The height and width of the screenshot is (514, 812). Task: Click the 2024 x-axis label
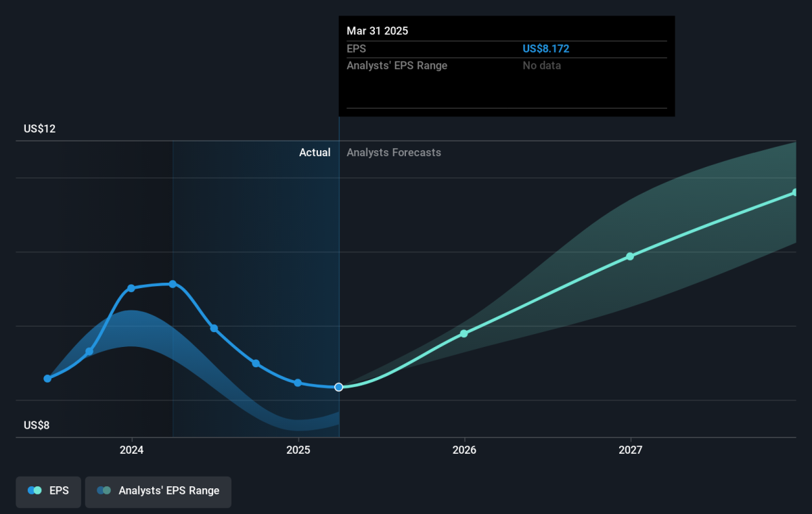coord(132,450)
